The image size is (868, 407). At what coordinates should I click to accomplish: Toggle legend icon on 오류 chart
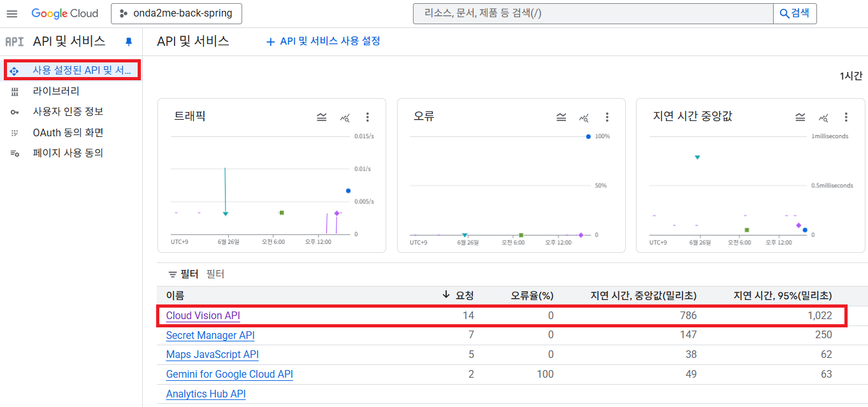tap(561, 117)
